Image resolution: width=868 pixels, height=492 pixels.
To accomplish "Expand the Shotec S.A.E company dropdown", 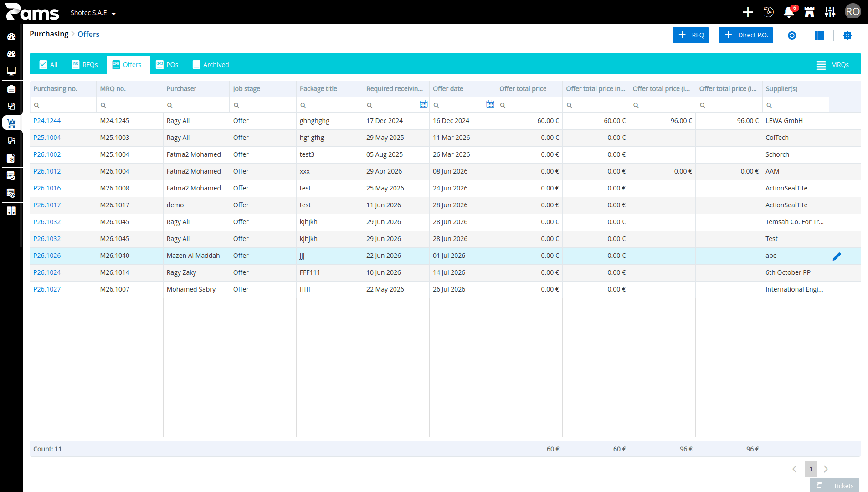I will click(93, 13).
